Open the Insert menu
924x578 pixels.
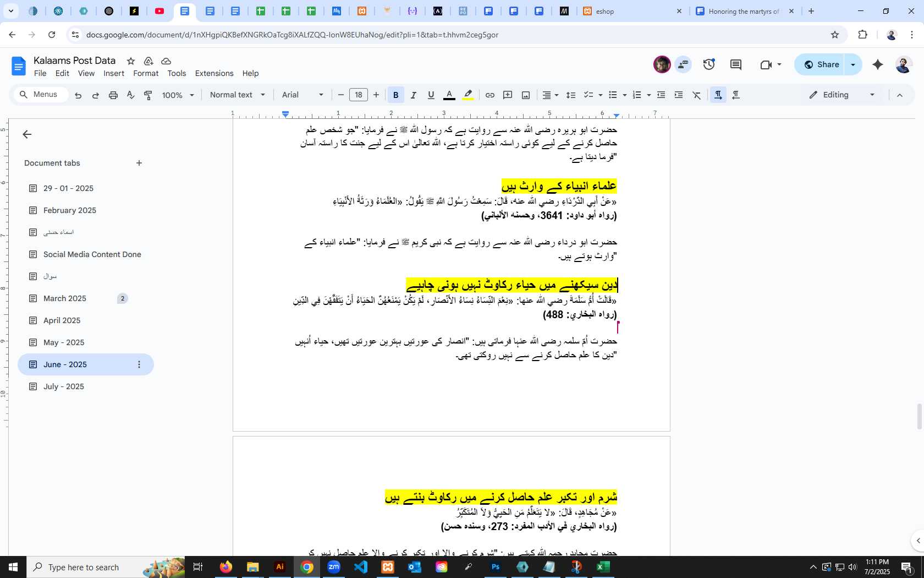click(114, 73)
